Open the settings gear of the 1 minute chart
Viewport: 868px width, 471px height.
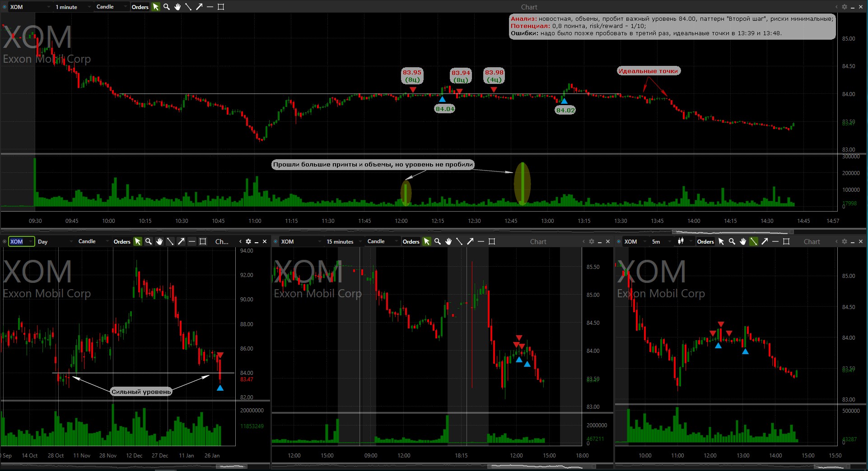[845, 7]
